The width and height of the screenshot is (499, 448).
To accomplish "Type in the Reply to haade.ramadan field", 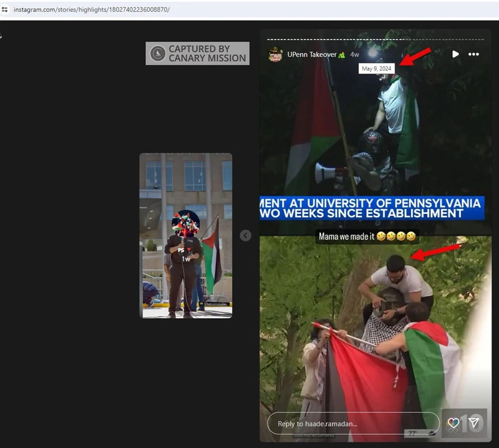I will (x=349, y=424).
